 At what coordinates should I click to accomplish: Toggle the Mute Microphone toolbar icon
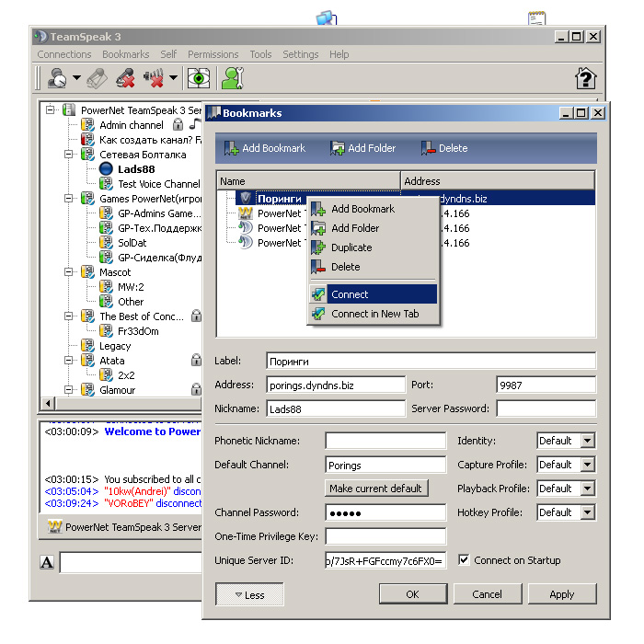(125, 78)
